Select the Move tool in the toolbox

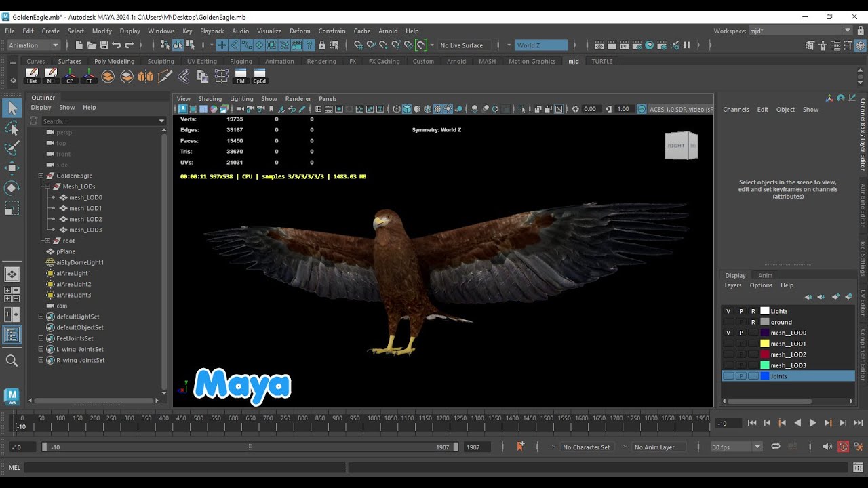coord(12,167)
